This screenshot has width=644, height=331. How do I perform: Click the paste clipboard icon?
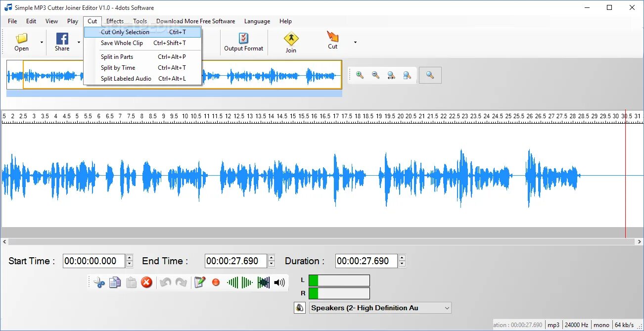point(131,283)
